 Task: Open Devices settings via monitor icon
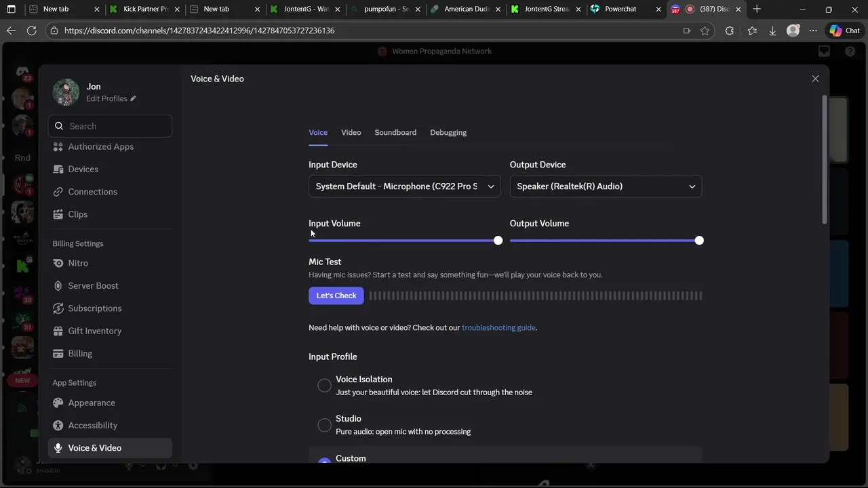coord(58,169)
